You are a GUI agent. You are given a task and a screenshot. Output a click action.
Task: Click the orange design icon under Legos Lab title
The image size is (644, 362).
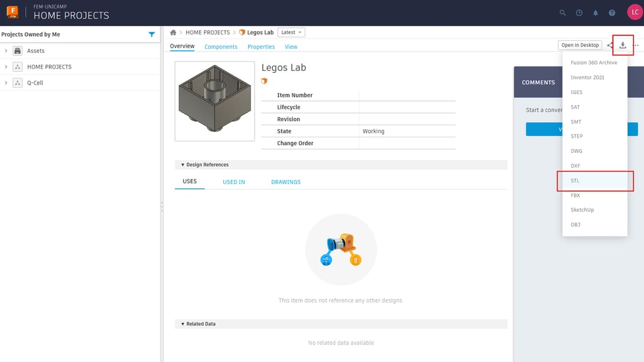tap(264, 81)
